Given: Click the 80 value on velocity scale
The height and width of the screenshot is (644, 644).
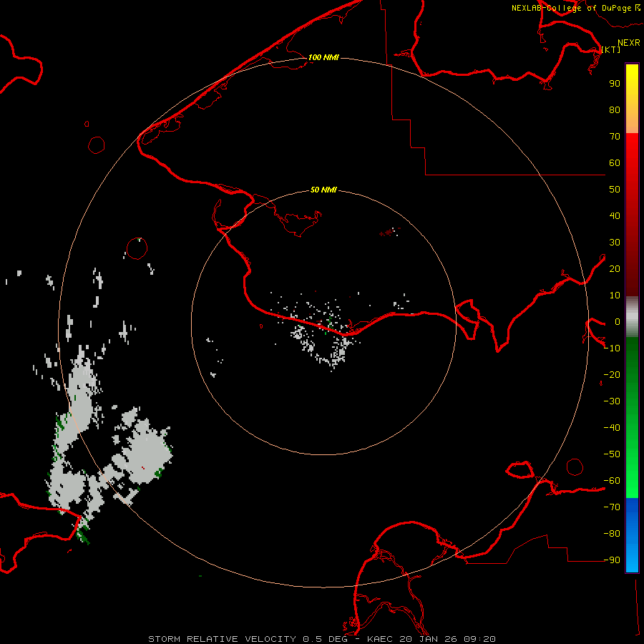Looking at the screenshot, I should point(615,109).
